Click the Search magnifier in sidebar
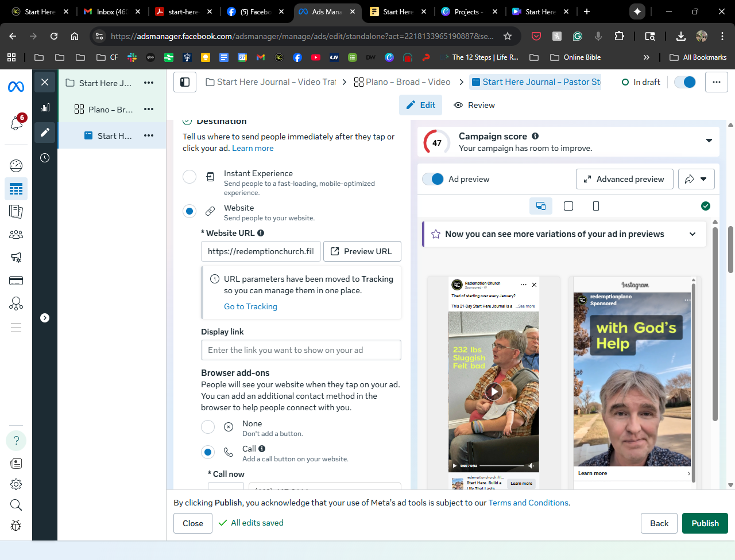 (16, 505)
